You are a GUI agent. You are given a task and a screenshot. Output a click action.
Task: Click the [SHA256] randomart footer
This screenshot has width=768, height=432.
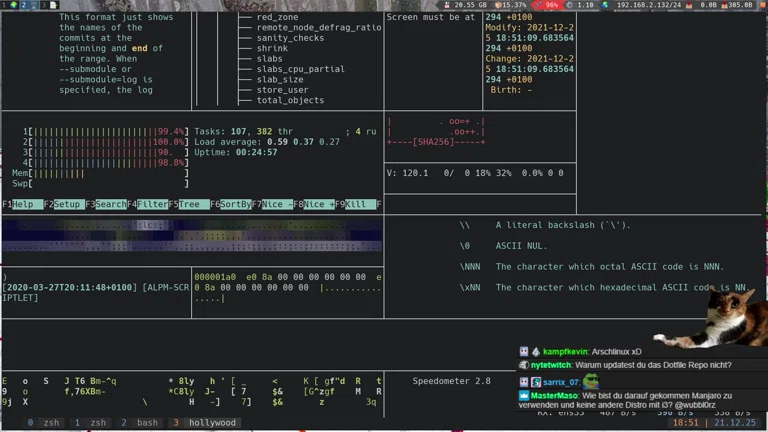(436, 142)
